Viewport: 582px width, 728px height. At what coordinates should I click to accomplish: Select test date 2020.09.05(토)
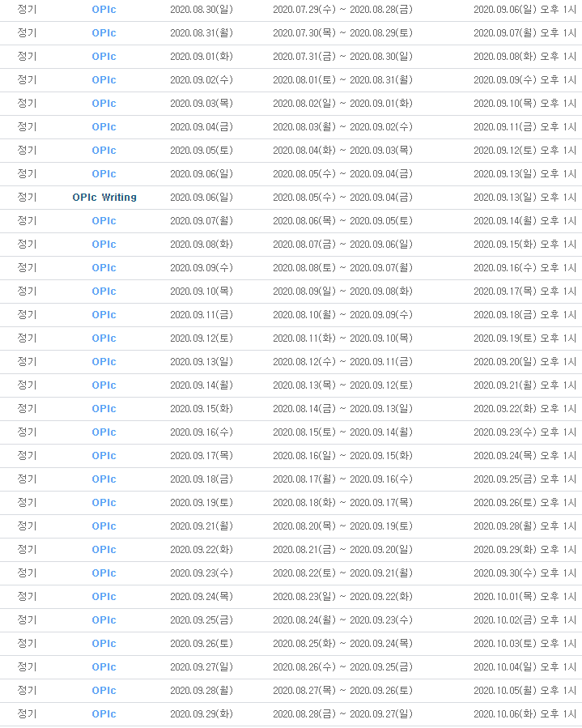tap(202, 151)
